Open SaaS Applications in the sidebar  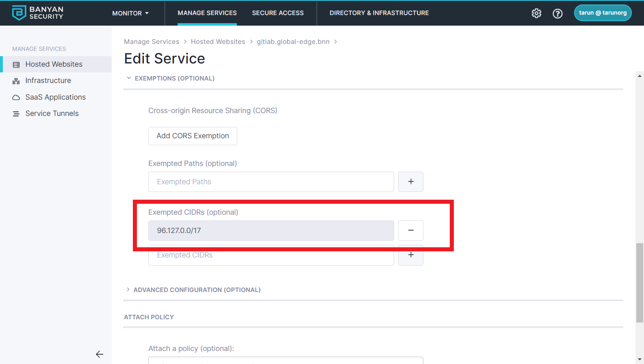pyautogui.click(x=55, y=97)
